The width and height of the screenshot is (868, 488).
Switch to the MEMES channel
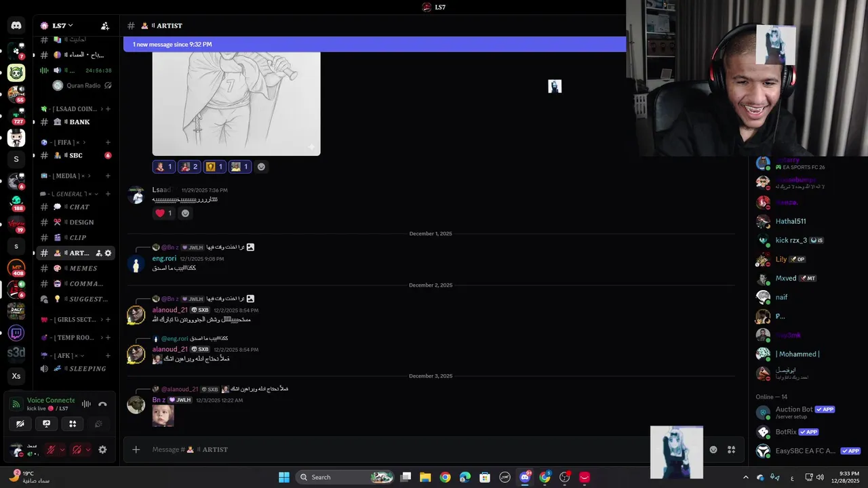(x=75, y=268)
